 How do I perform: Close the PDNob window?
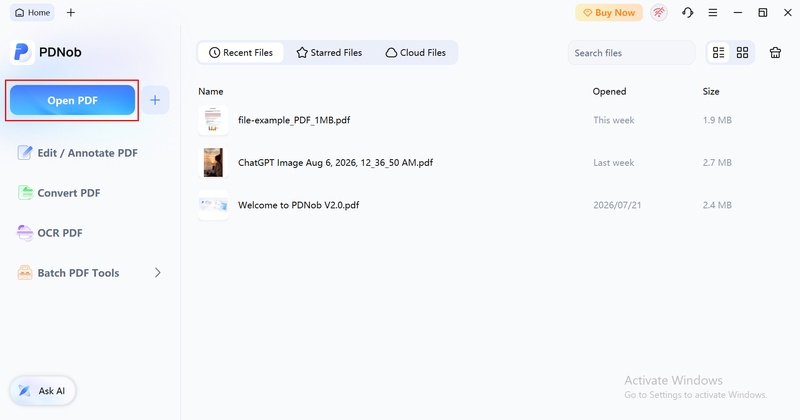[x=788, y=13]
